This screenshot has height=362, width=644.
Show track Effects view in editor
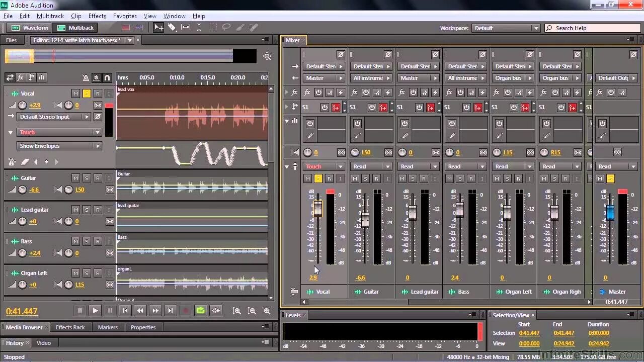pos(21,77)
